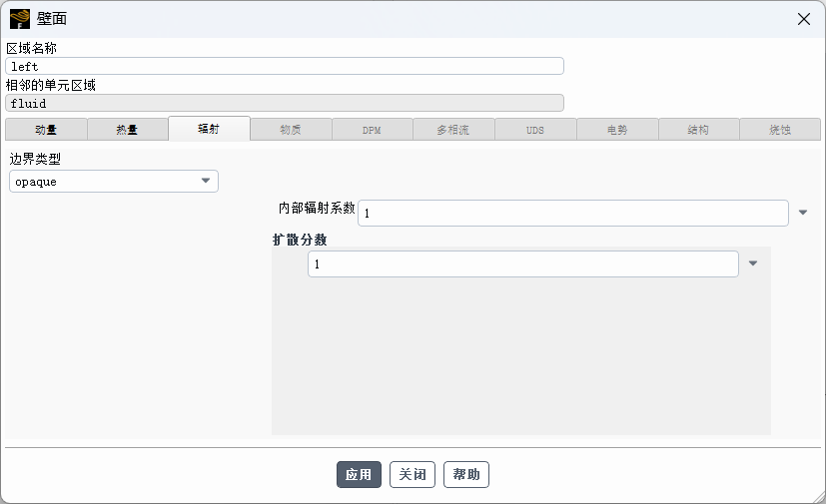Image resolution: width=826 pixels, height=504 pixels.
Task: Click the 应用 button
Action: (359, 474)
